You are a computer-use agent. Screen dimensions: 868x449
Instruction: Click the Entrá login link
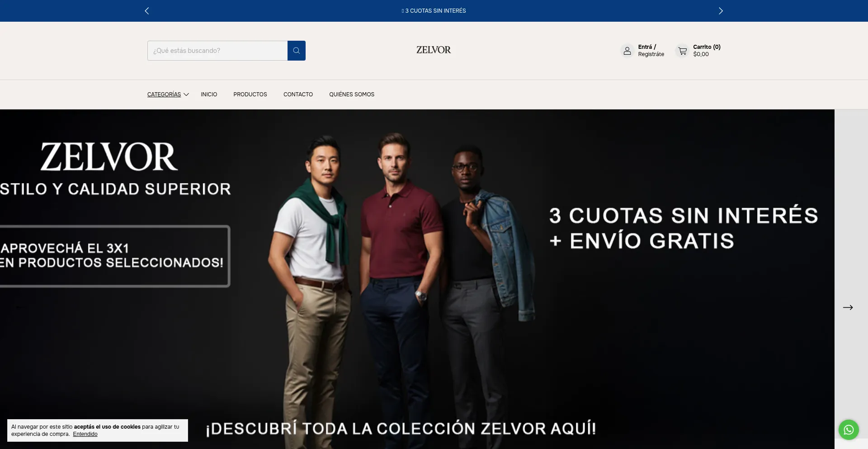[x=645, y=47]
